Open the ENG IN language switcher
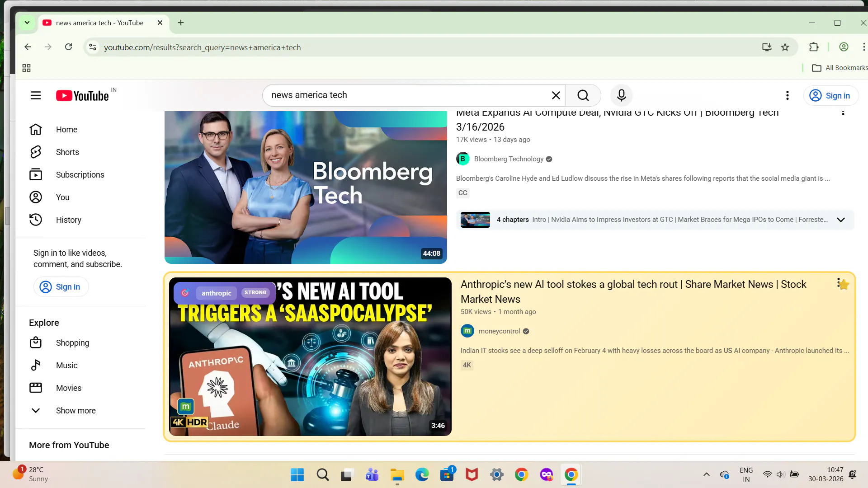The height and width of the screenshot is (488, 868). click(746, 474)
